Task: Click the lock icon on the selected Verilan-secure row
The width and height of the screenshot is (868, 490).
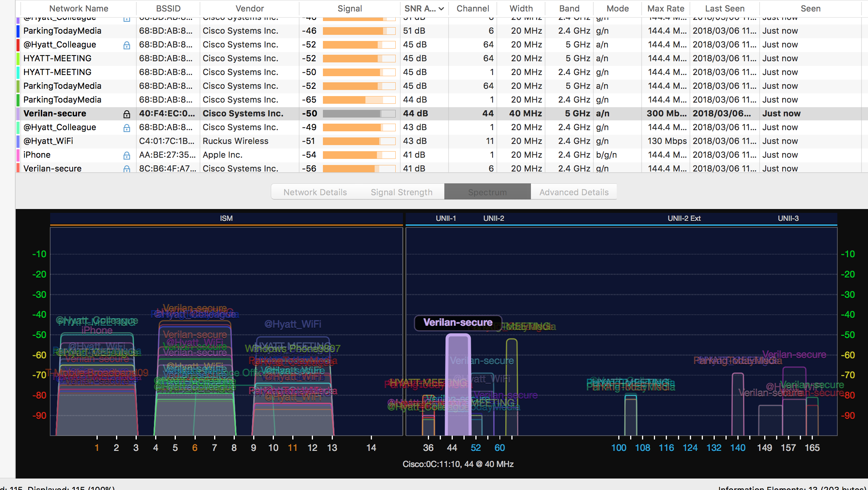Action: click(127, 114)
